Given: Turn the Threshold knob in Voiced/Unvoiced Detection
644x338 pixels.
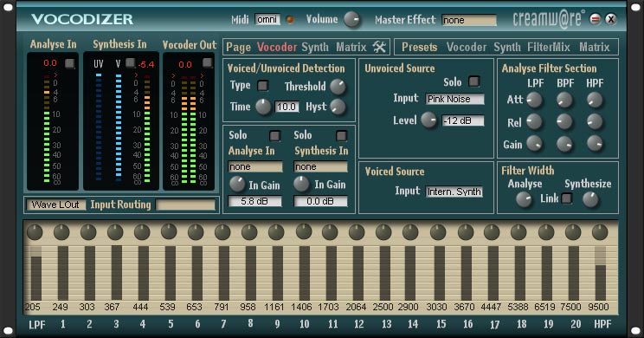Looking at the screenshot, I should tap(338, 87).
